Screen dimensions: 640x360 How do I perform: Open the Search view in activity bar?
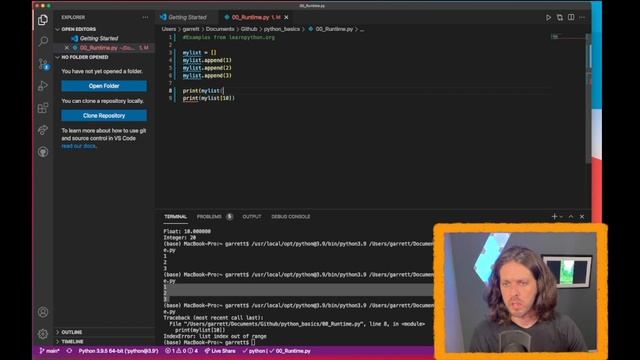43,41
